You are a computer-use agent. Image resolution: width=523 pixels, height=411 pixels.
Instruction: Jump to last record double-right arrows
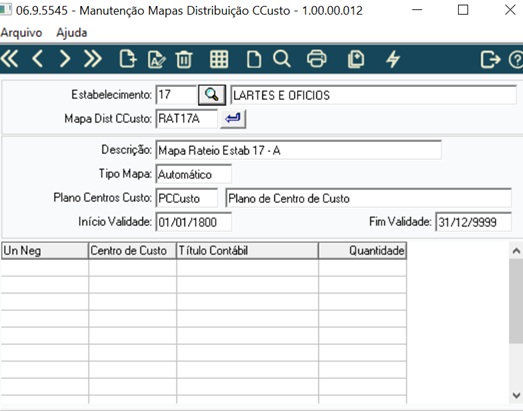(93, 59)
